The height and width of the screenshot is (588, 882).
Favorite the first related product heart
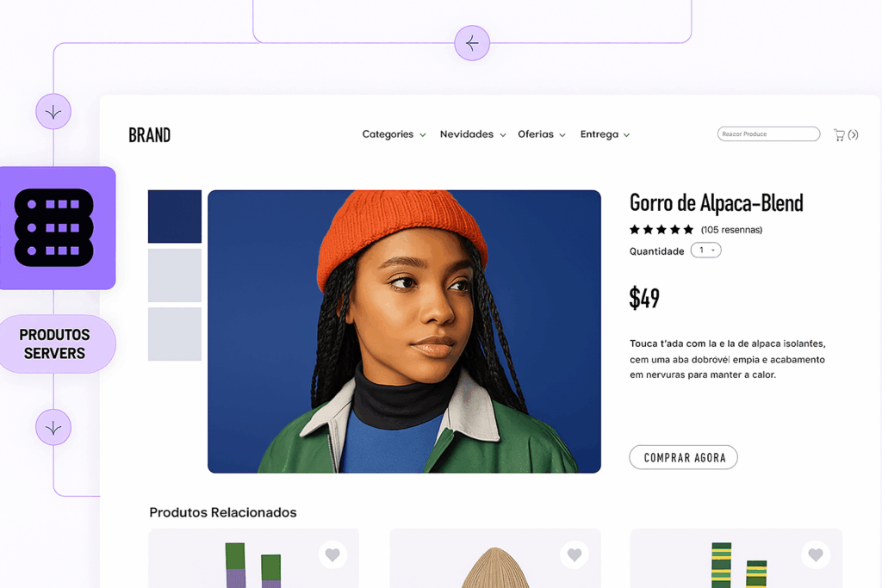click(332, 554)
